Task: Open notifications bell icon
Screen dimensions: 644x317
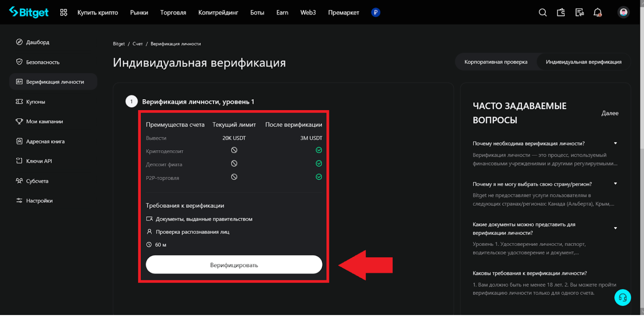Action: [x=597, y=12]
